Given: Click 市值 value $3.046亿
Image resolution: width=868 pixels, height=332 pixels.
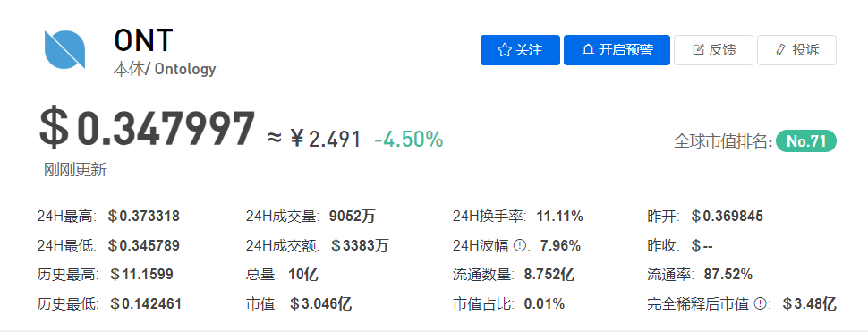Looking at the screenshot, I should tap(320, 303).
